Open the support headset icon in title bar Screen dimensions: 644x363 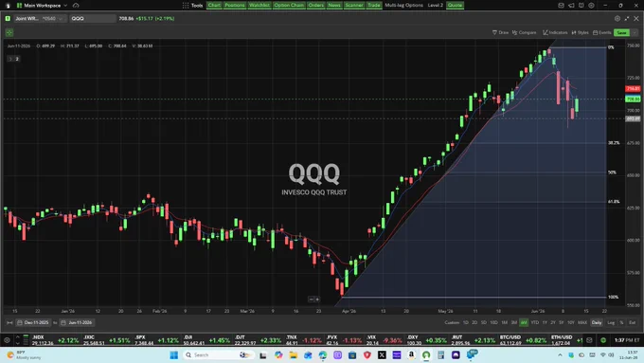coord(591,6)
